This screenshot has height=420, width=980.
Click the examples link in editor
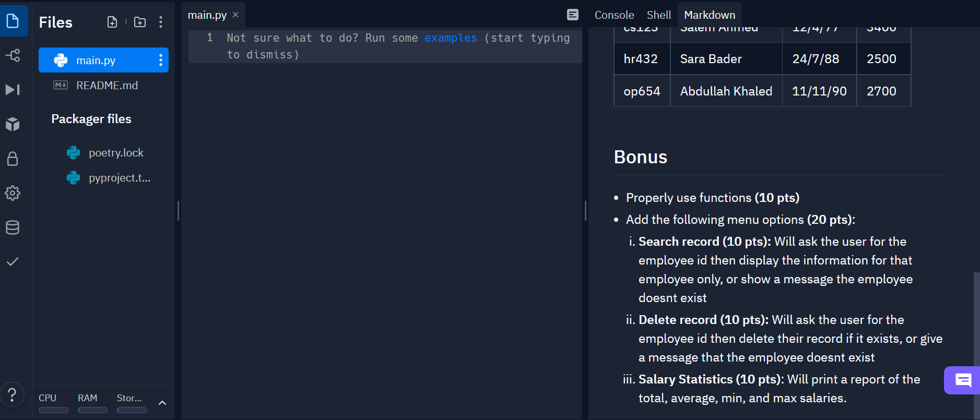click(451, 38)
